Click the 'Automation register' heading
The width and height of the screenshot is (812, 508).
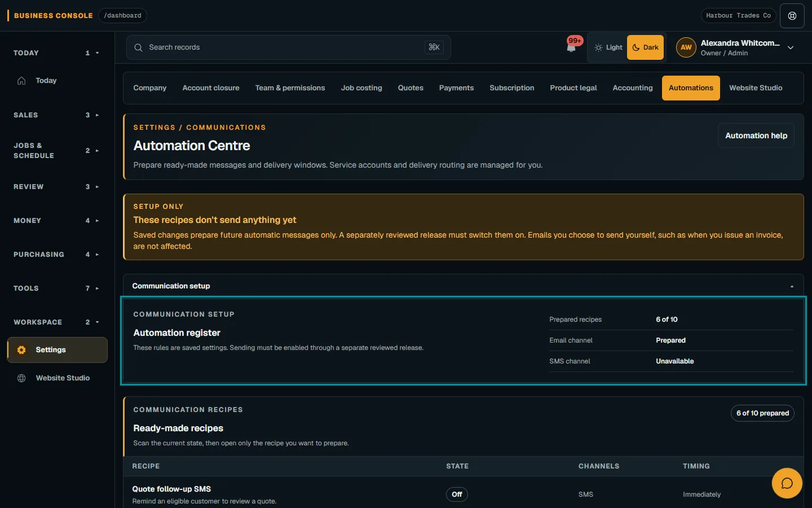pyautogui.click(x=176, y=333)
